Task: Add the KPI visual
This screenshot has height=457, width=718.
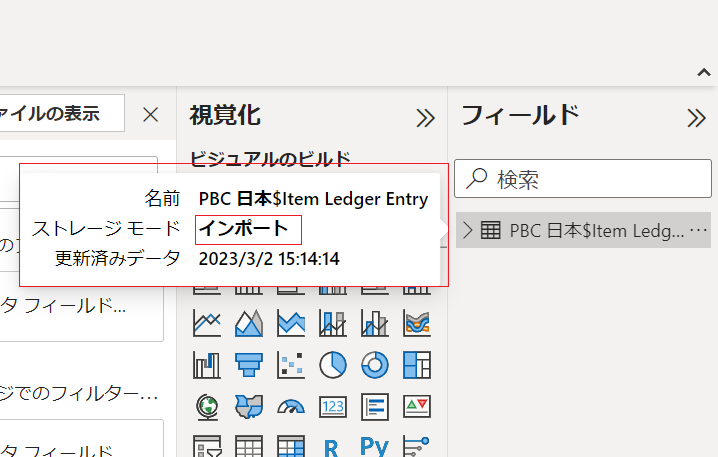Action: point(416,406)
